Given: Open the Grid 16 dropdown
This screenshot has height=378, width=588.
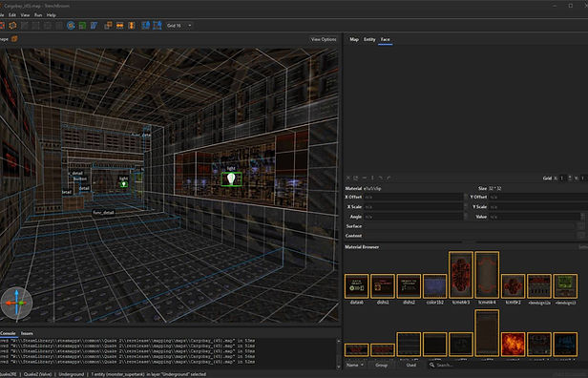Looking at the screenshot, I should click(x=179, y=26).
